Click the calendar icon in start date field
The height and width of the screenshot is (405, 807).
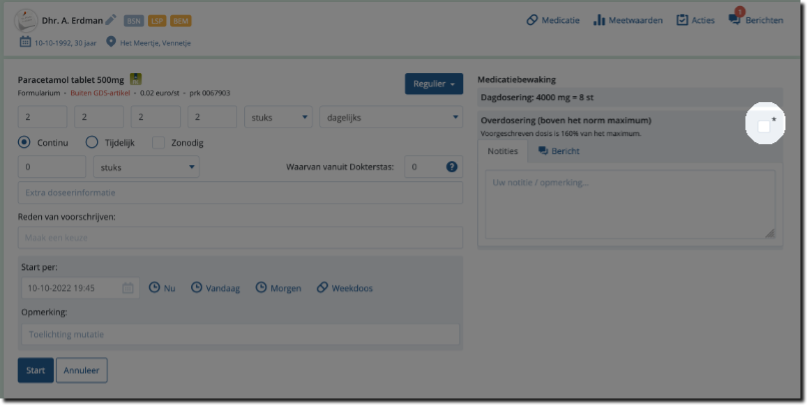point(128,288)
